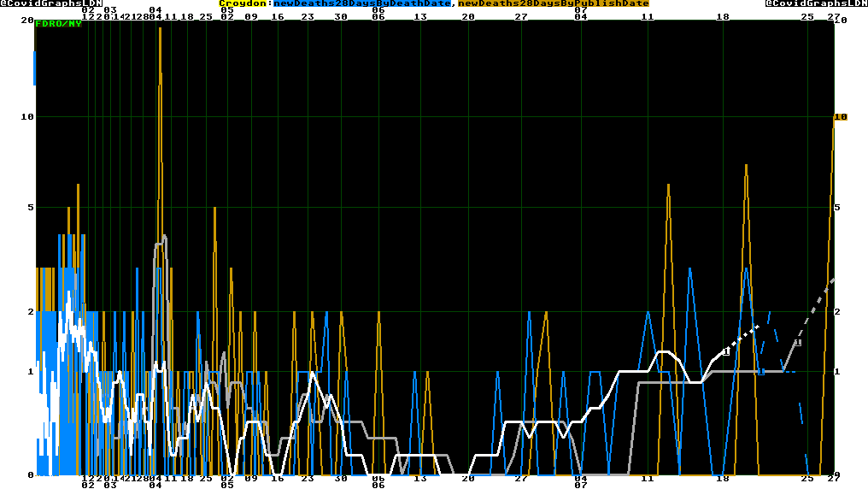Click the white boxed 1 marker on white line
The image size is (868, 489).
725,352
